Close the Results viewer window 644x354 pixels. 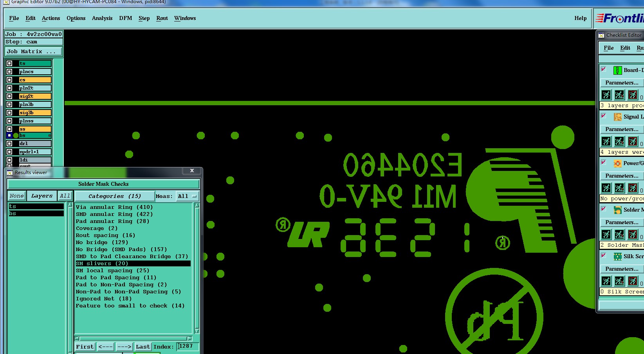192,171
